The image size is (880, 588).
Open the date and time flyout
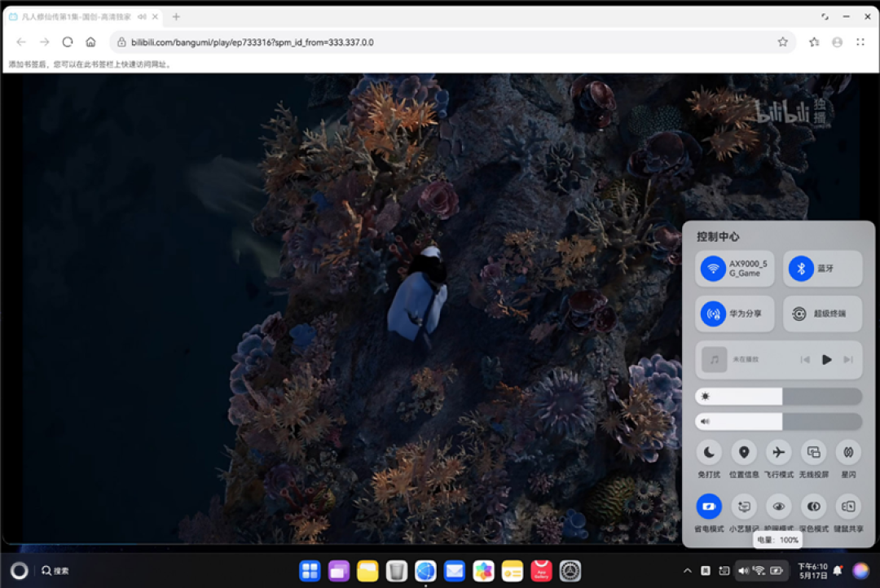pos(812,571)
